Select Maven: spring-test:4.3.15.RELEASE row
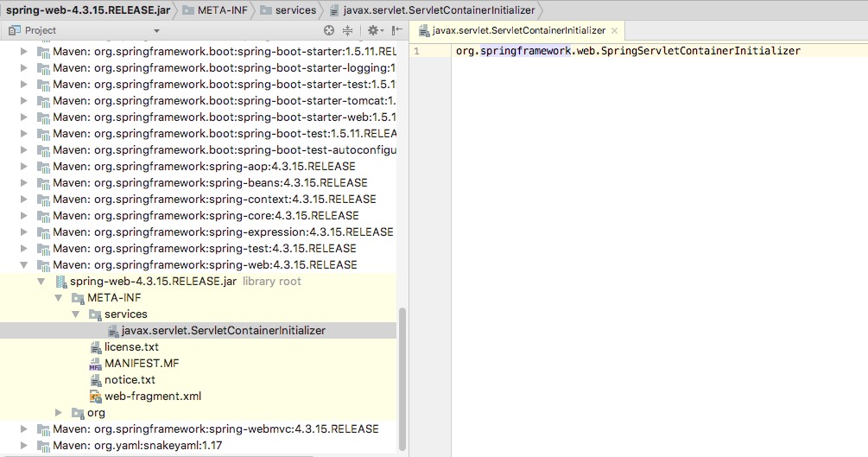Screen dimensions: 868x457 pos(198,248)
